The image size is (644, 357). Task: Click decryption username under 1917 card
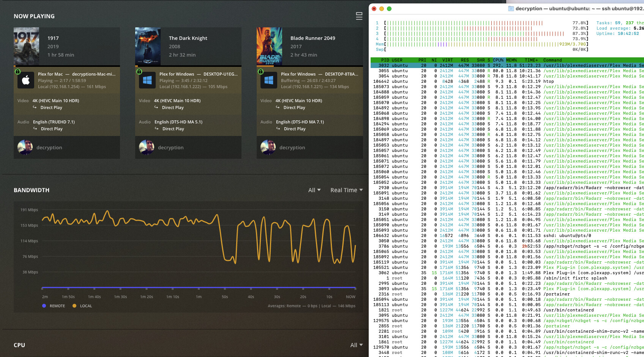(x=49, y=147)
